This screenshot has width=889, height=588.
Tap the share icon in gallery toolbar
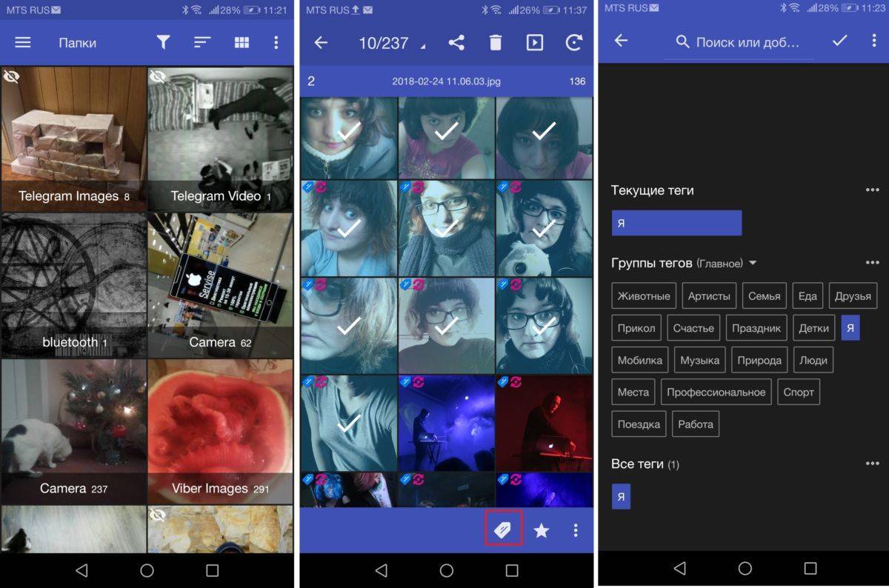(x=456, y=43)
